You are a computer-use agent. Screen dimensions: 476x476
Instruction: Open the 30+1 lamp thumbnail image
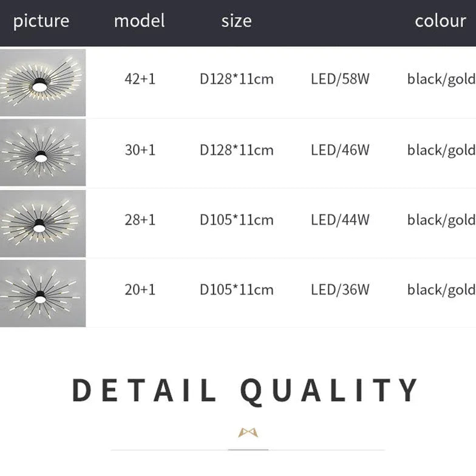[42, 152]
